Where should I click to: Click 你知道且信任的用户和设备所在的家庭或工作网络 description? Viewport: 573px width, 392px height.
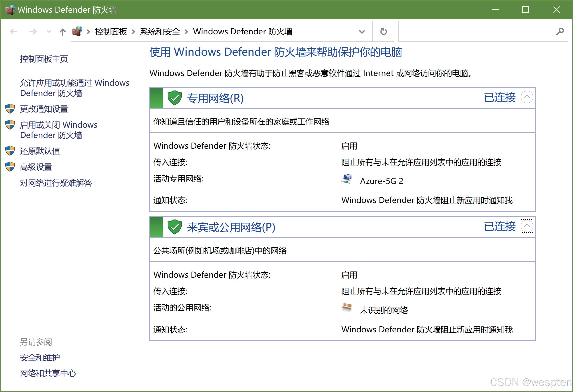pyautogui.click(x=241, y=122)
